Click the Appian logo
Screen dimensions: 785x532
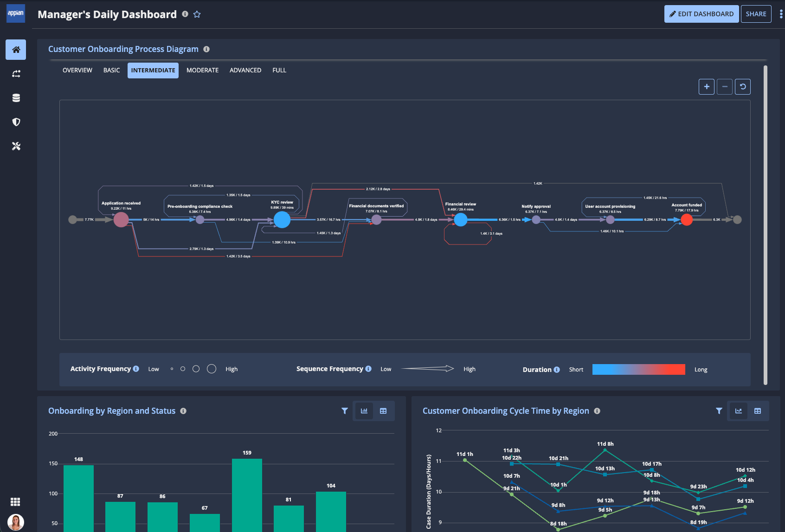[x=16, y=13]
